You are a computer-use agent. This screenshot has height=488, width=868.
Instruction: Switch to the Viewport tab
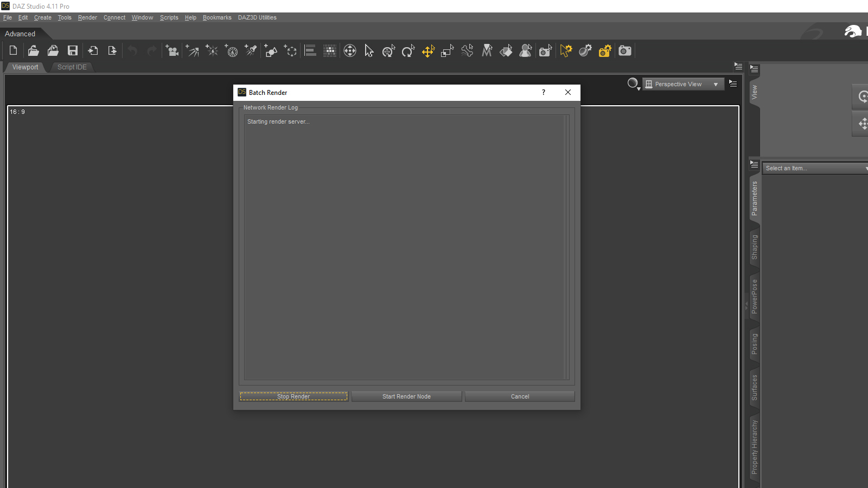click(25, 67)
